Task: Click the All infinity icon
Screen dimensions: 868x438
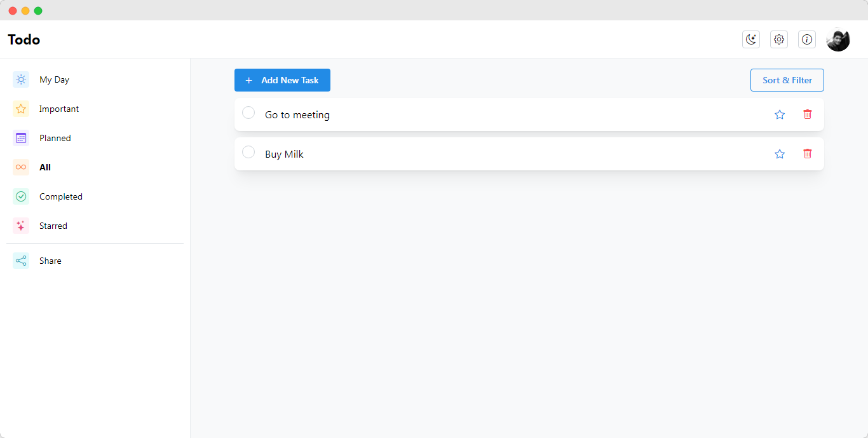Action: (x=20, y=167)
